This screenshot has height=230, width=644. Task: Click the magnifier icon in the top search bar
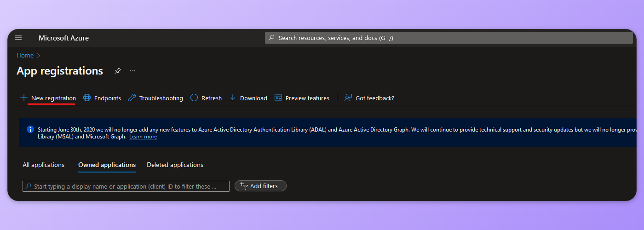[x=272, y=38]
